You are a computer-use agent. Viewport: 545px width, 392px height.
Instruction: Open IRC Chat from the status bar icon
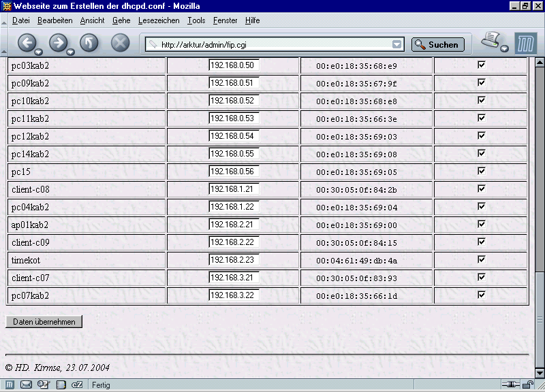coord(77,385)
